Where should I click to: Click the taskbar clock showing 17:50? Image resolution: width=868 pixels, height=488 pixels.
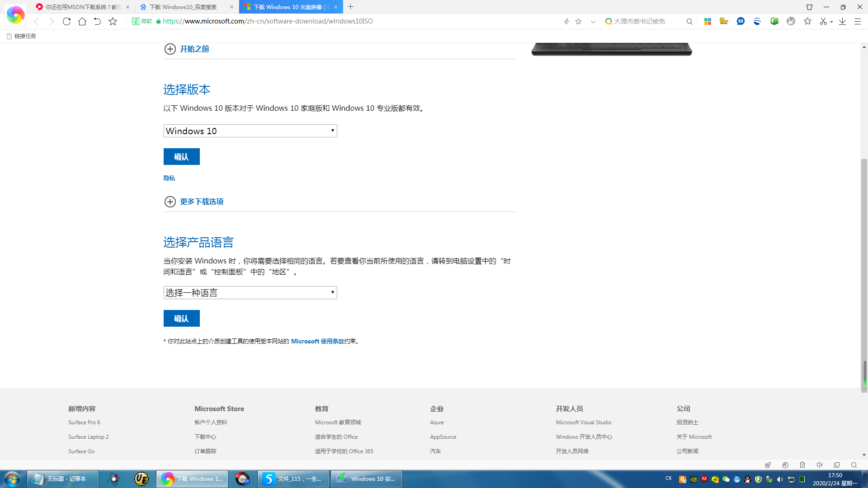[835, 479]
